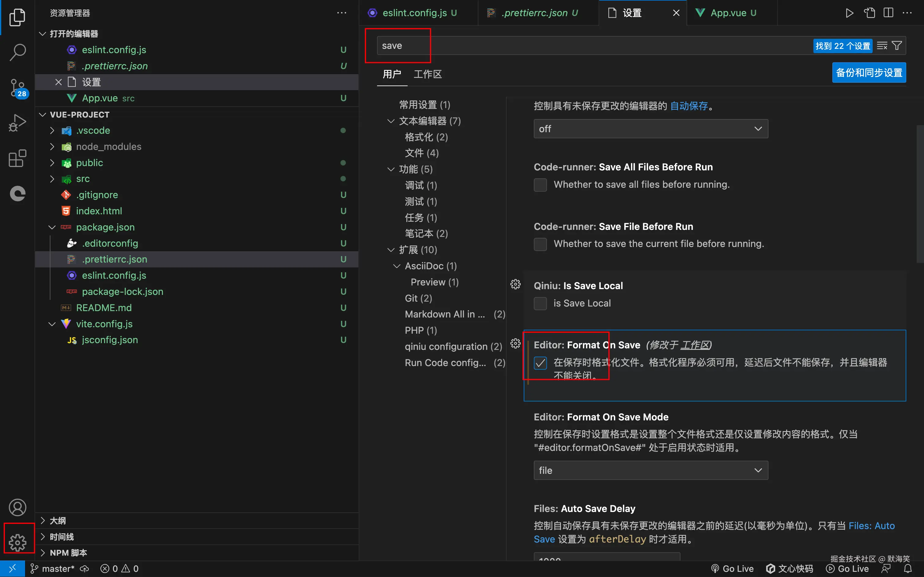Open Source Control view with 28 badge
The height and width of the screenshot is (577, 924).
tap(17, 87)
